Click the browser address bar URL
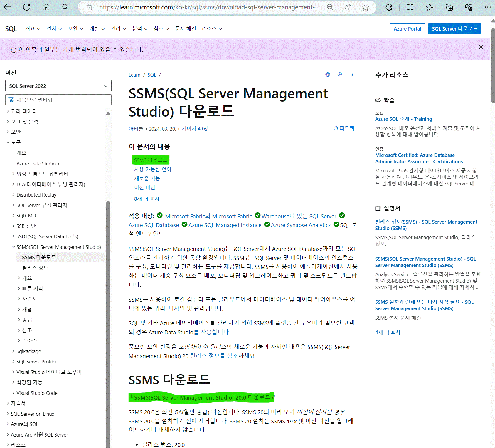This screenshot has height=448, width=495. pyautogui.click(x=209, y=7)
